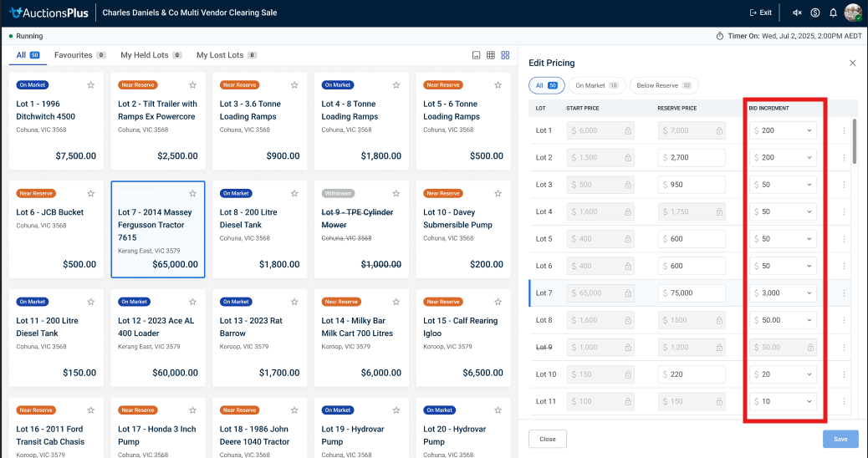Image resolution: width=868 pixels, height=458 pixels.
Task: Favourite Lot 1 Ditchwitch with star
Action: (x=90, y=85)
